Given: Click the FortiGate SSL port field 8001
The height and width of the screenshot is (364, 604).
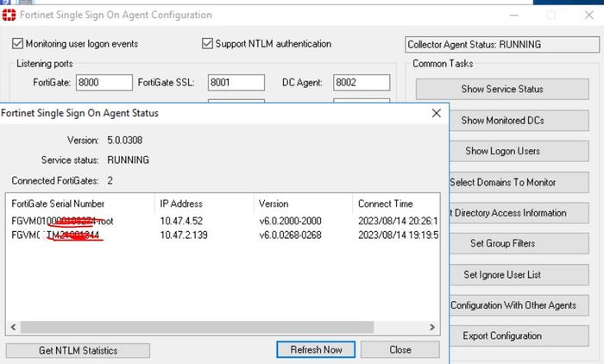Looking at the screenshot, I should point(236,83).
